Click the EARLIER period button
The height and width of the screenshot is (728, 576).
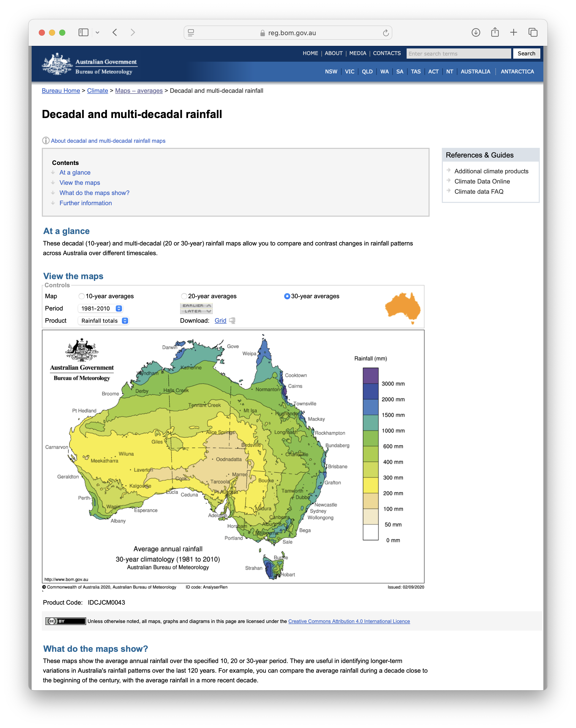tap(196, 306)
